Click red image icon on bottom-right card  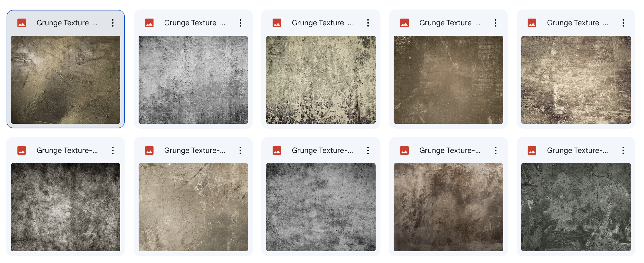(x=532, y=150)
